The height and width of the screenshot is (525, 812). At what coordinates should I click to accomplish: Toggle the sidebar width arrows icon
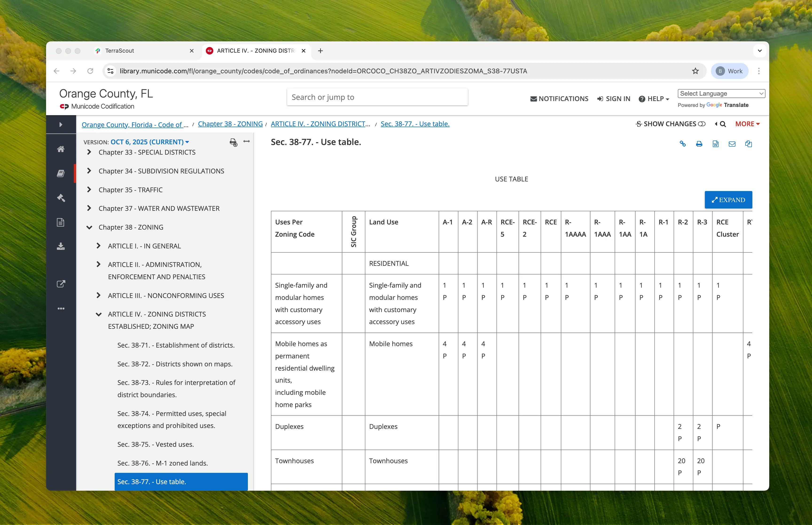pyautogui.click(x=246, y=141)
